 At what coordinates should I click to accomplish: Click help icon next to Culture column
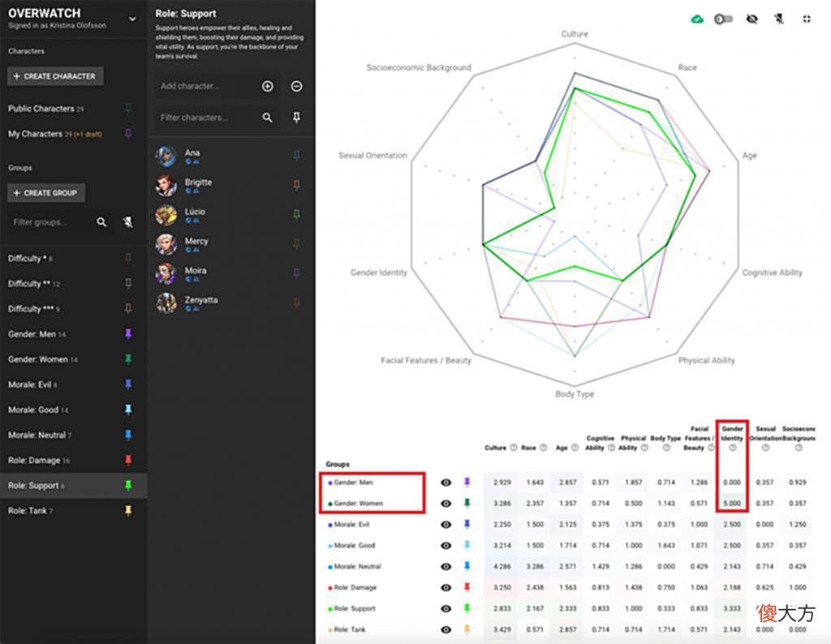[x=513, y=448]
